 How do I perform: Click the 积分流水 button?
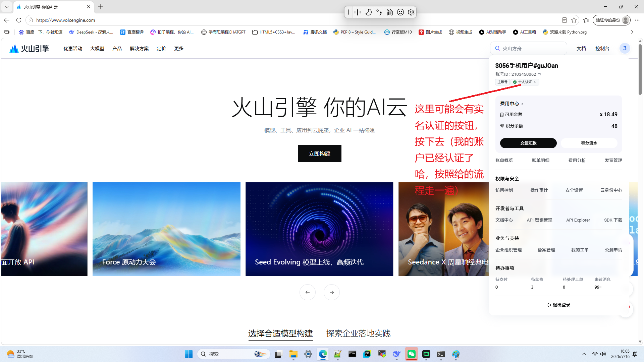[589, 143]
